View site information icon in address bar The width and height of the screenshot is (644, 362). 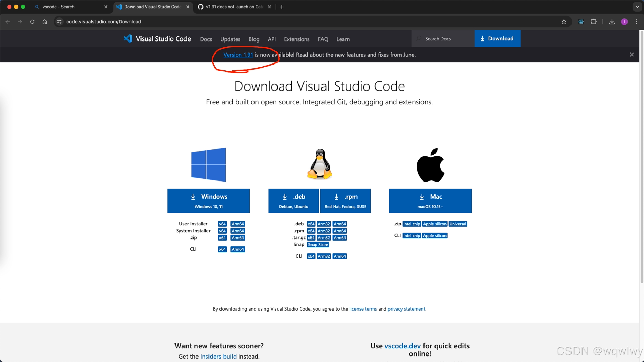pos(59,22)
